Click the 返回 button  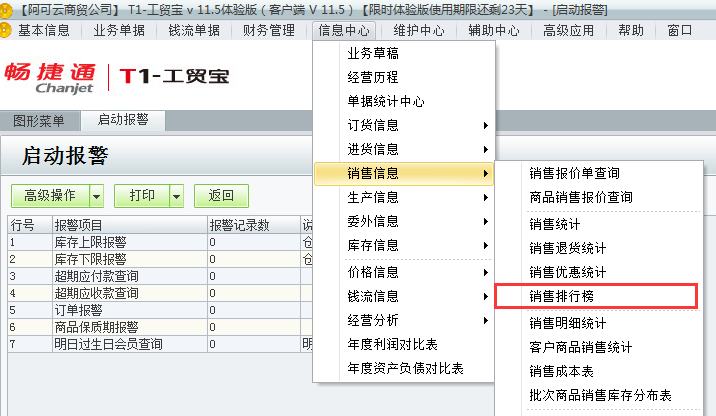(221, 196)
